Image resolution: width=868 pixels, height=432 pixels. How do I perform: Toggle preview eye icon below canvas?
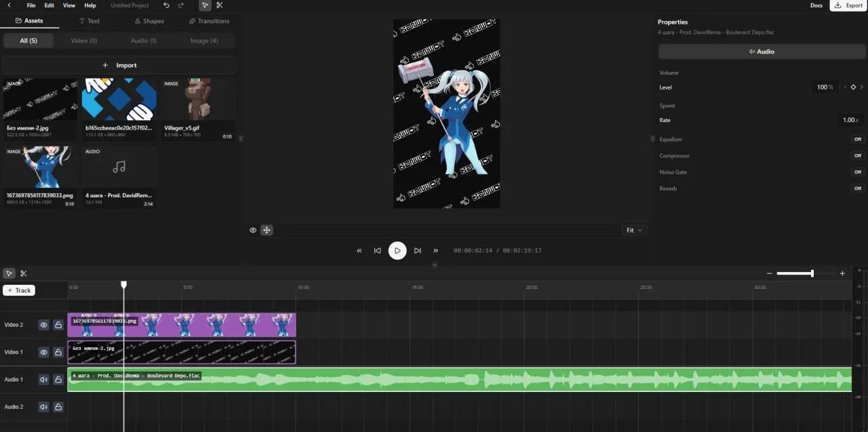[x=253, y=230]
